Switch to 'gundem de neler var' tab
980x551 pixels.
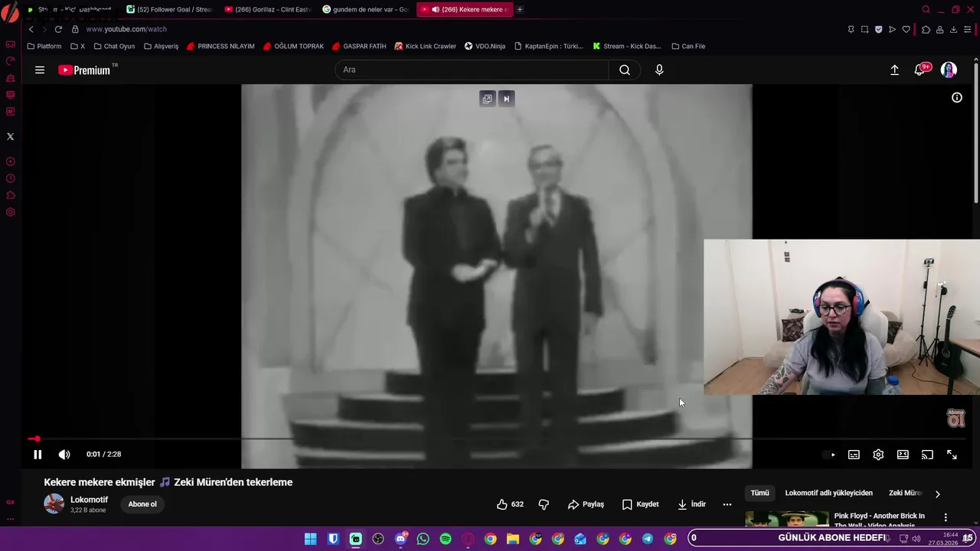coord(366,9)
